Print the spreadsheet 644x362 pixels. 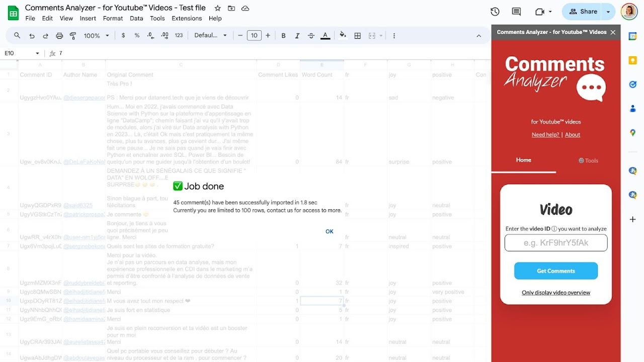[x=59, y=36]
